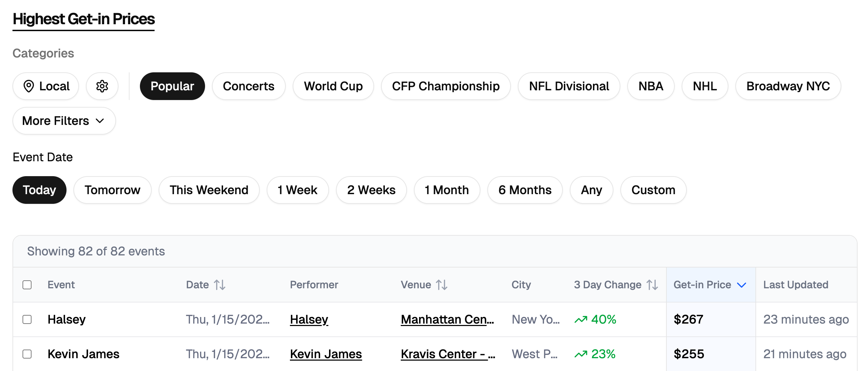The width and height of the screenshot is (868, 371).
Task: Open the Kravis Center venue link
Action: (448, 354)
